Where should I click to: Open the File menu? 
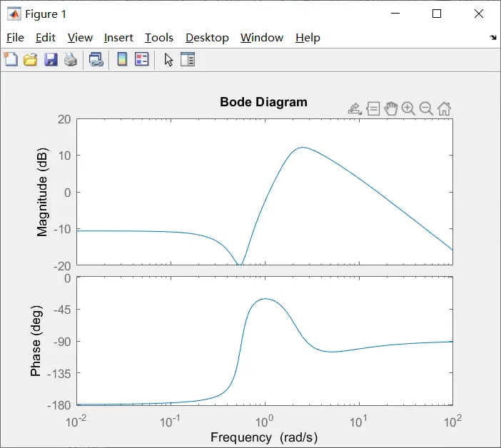tap(15, 38)
